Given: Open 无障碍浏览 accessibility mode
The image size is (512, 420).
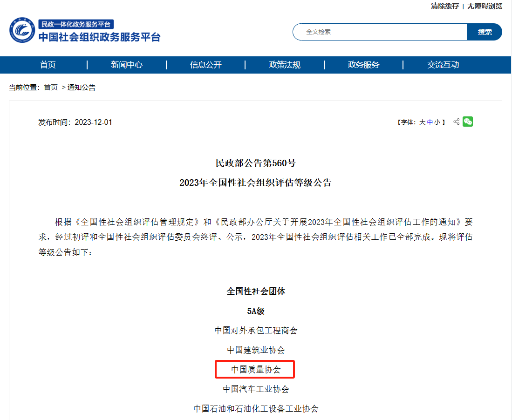Looking at the screenshot, I should point(485,6).
